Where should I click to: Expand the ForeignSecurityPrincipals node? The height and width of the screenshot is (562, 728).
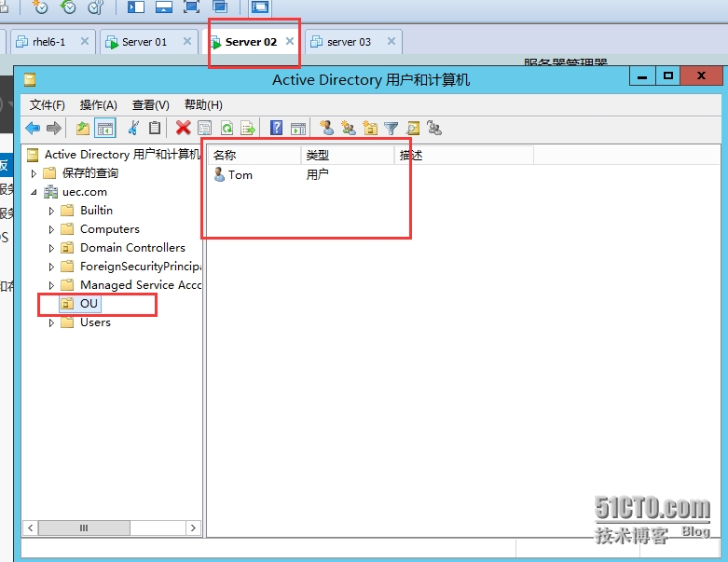[x=51, y=267]
